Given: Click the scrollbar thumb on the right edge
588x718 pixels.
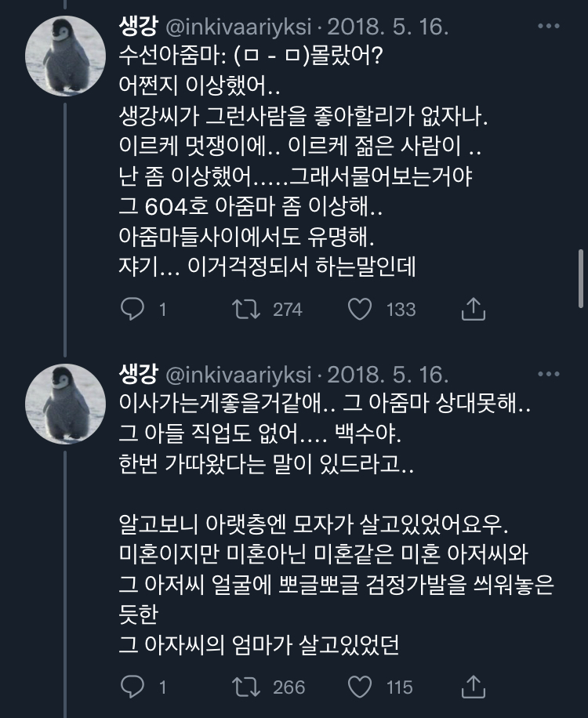Looking at the screenshot, I should (x=581, y=280).
